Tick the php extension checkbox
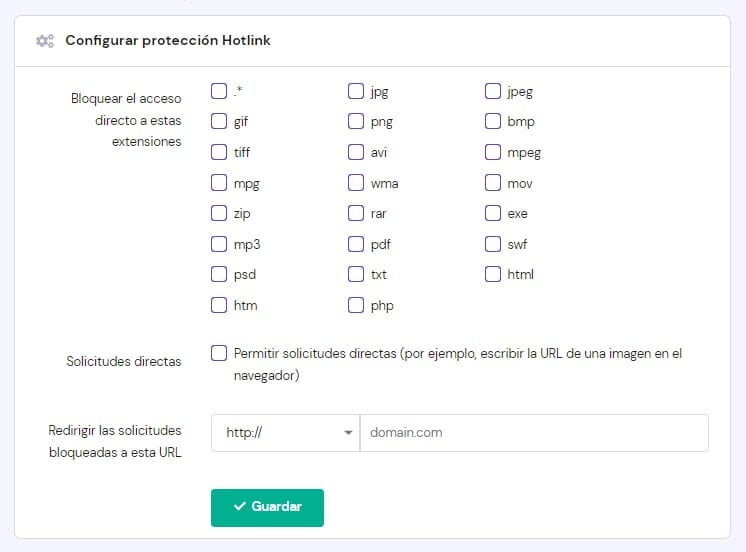The image size is (746, 552). (x=356, y=305)
